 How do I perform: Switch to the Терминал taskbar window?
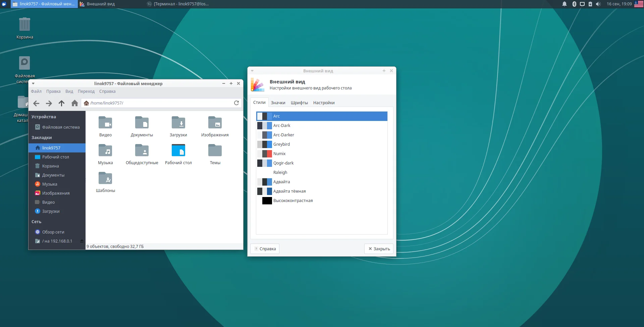[x=178, y=4]
